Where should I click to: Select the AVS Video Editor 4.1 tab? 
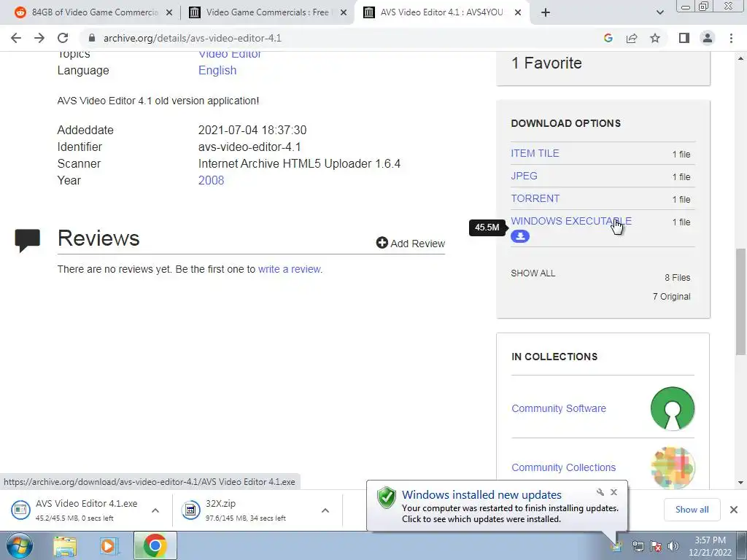click(x=441, y=12)
